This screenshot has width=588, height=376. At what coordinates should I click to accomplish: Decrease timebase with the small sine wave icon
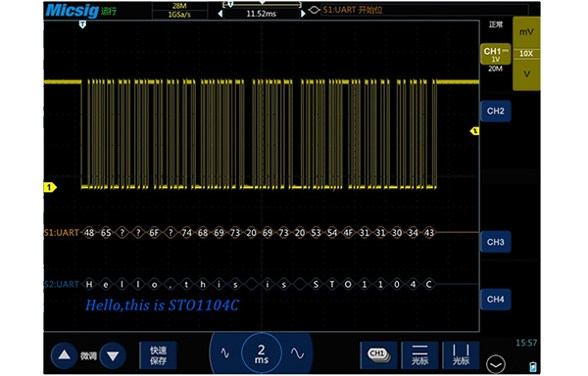pos(224,352)
